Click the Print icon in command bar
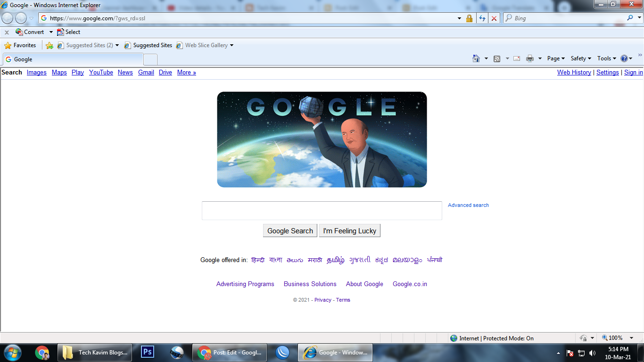 (529, 58)
